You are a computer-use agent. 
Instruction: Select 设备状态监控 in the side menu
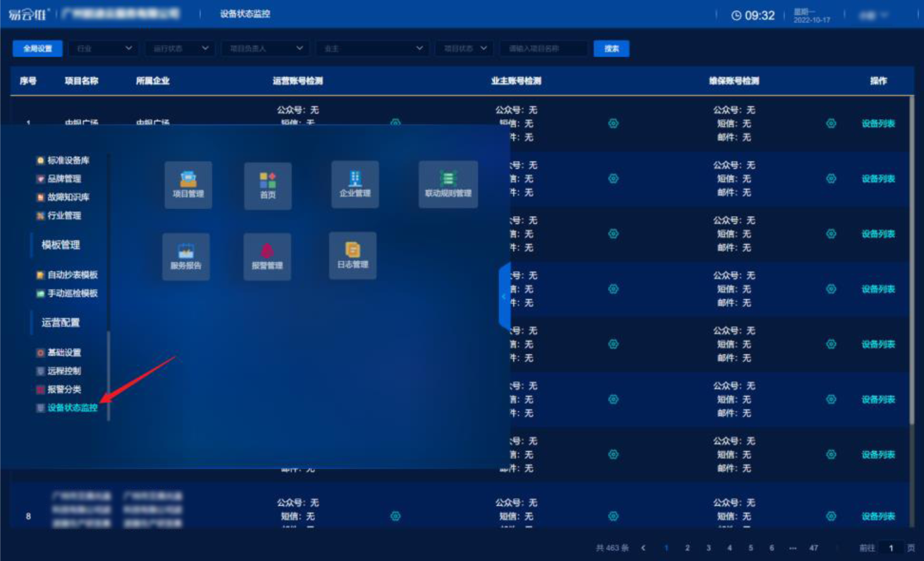[72, 408]
